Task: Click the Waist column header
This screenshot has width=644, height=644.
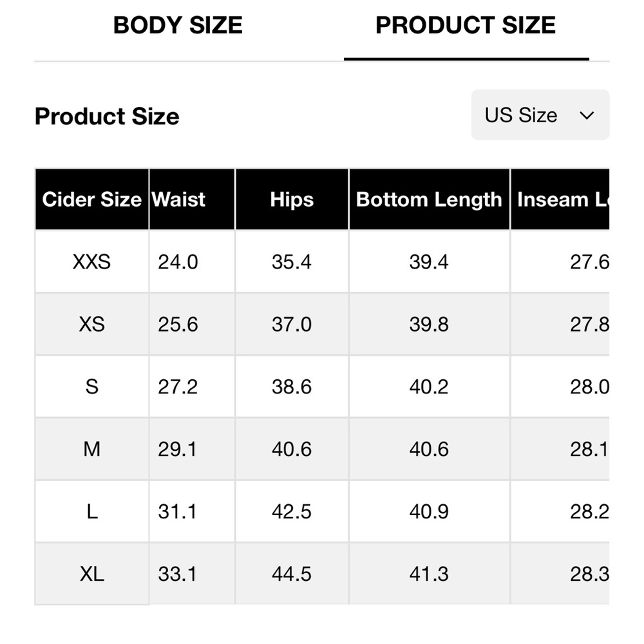Action: click(179, 200)
